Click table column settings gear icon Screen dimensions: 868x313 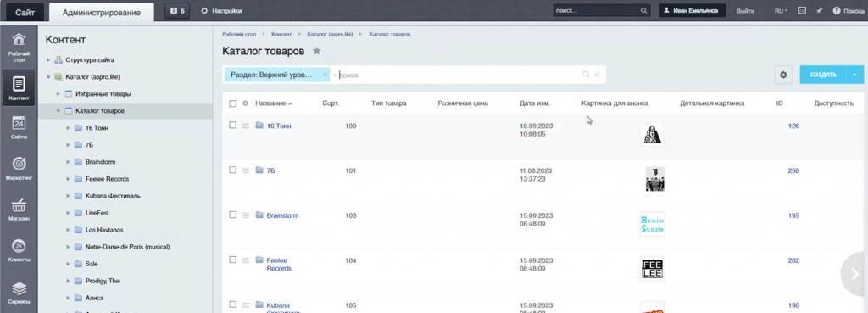pyautogui.click(x=245, y=103)
